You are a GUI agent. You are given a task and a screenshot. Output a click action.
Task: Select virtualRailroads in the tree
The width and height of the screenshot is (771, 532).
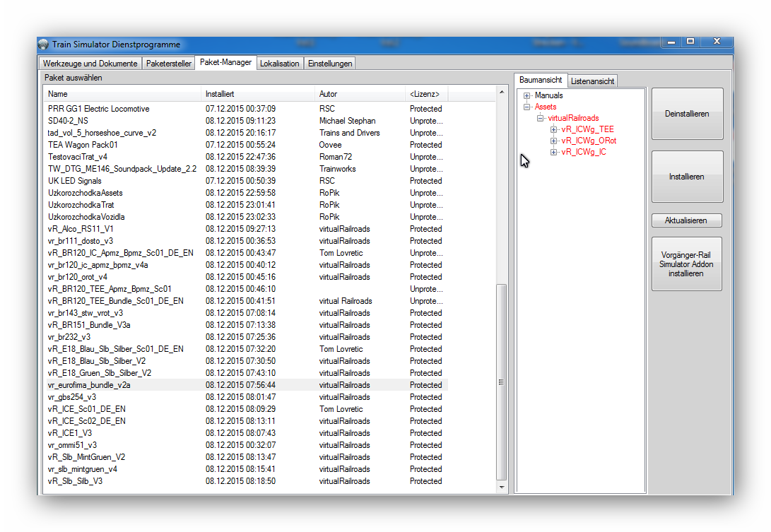tap(573, 118)
